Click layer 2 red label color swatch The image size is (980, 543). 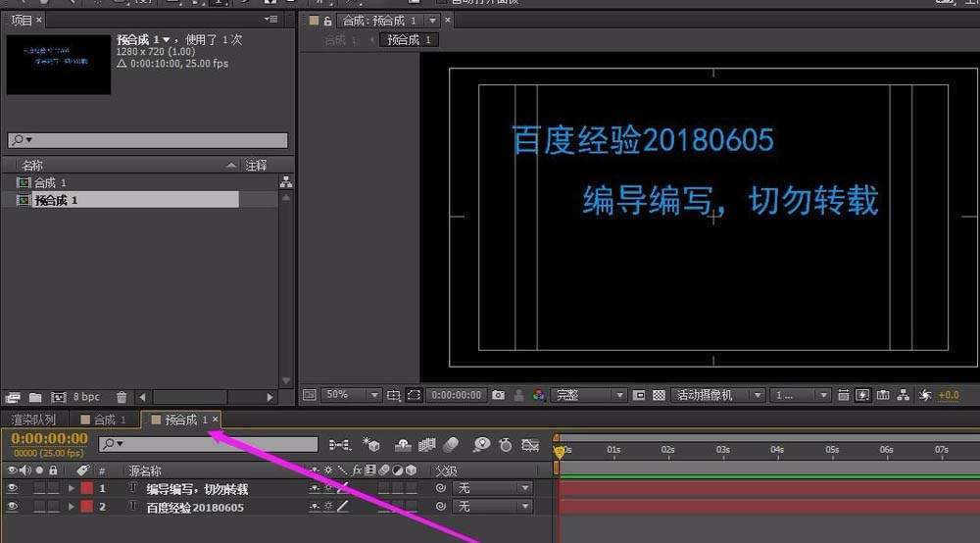click(87, 506)
